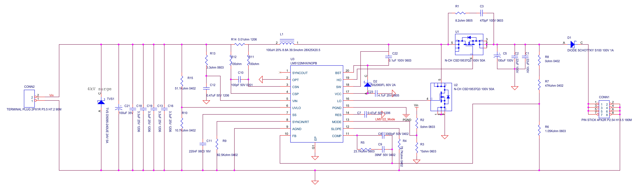This screenshot has height=190, width=644.
Task: Select the '0.1uF 100V 0603' value text
Action: point(400,61)
